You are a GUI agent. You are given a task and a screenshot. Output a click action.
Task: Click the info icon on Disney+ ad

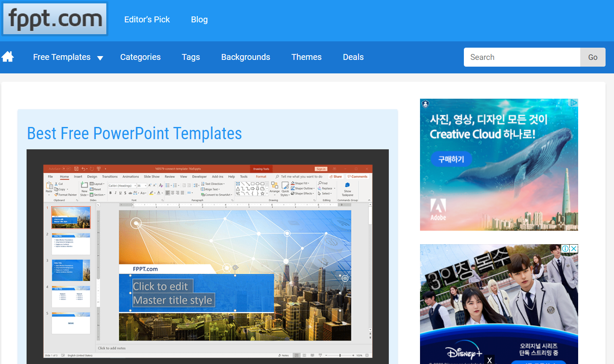(565, 248)
